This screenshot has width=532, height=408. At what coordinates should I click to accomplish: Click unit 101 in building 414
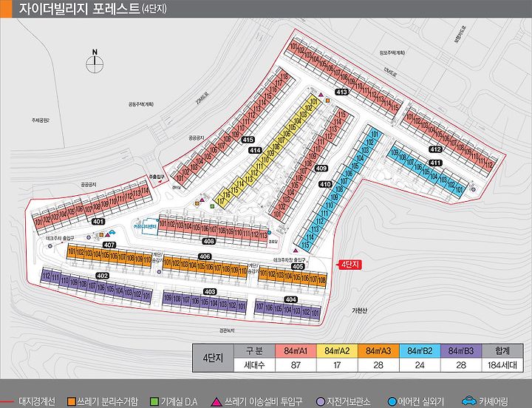coord(314,101)
